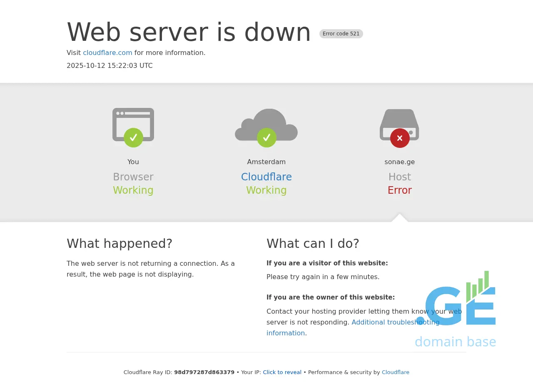The height and width of the screenshot is (392, 533).
Task: Click the sonae.ge host name
Action: [400, 162]
